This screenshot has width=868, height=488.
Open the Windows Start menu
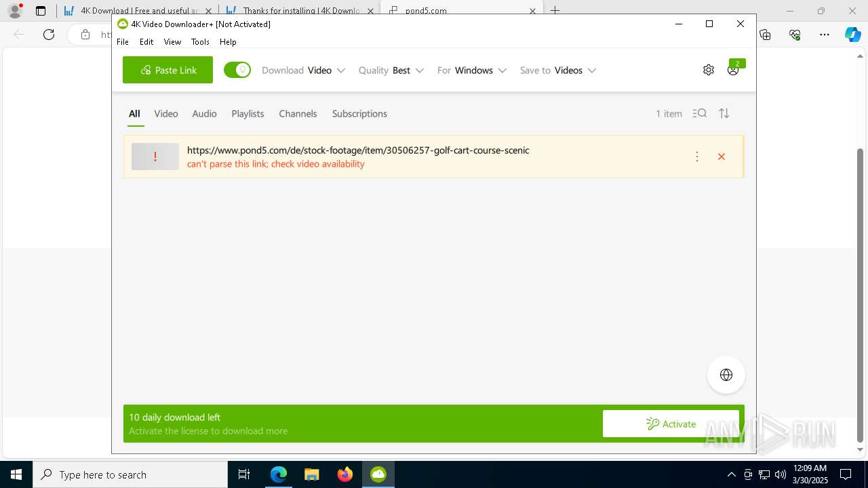pos(16,474)
